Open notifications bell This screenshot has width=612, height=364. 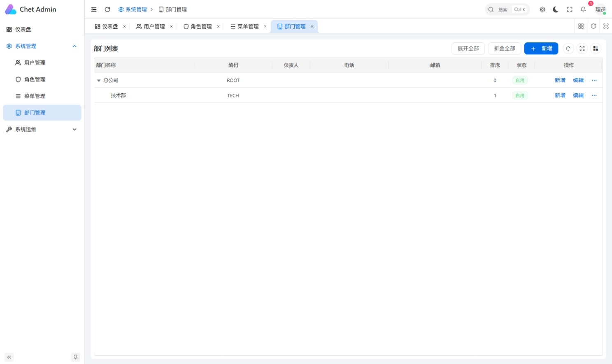click(583, 9)
